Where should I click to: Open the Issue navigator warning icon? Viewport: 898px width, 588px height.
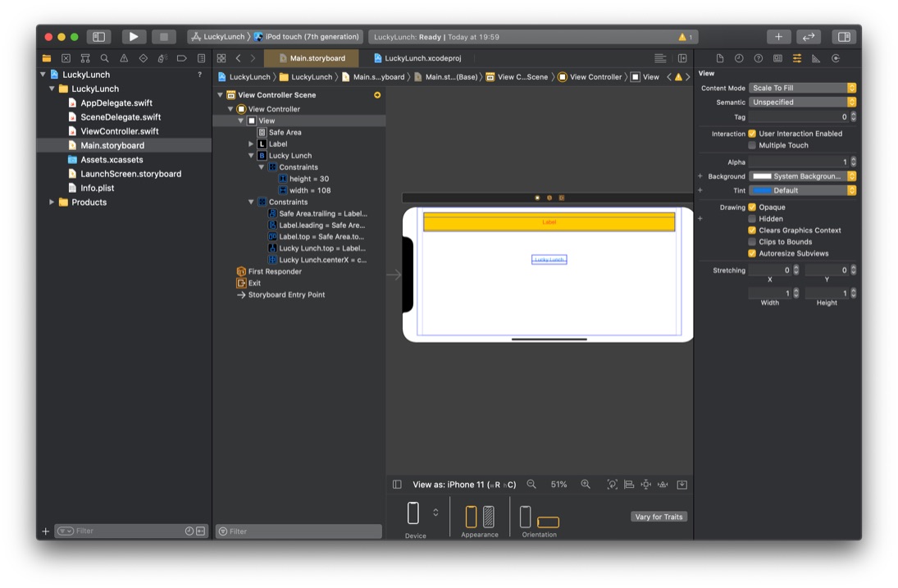pyautogui.click(x=124, y=58)
